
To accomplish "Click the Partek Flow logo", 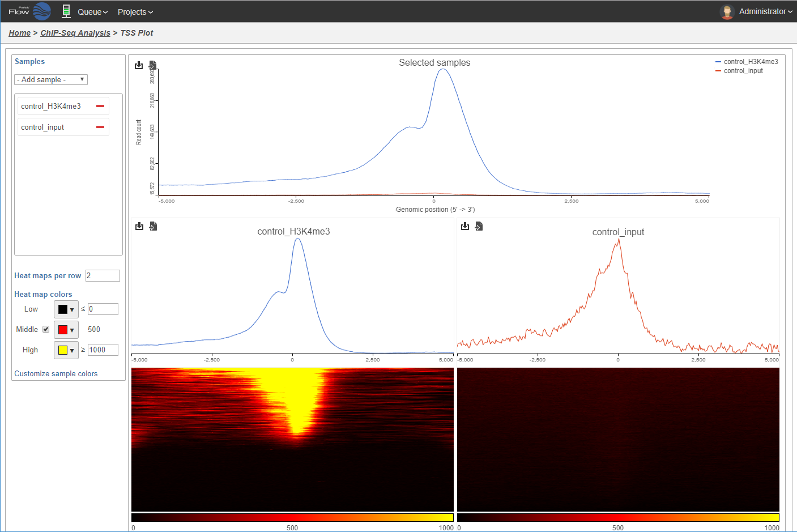I will click(x=29, y=11).
